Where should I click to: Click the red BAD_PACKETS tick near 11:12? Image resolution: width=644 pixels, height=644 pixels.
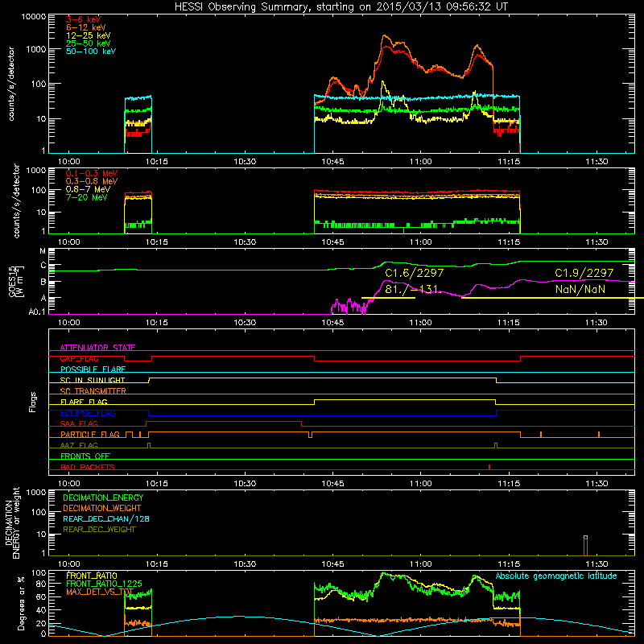point(489,467)
